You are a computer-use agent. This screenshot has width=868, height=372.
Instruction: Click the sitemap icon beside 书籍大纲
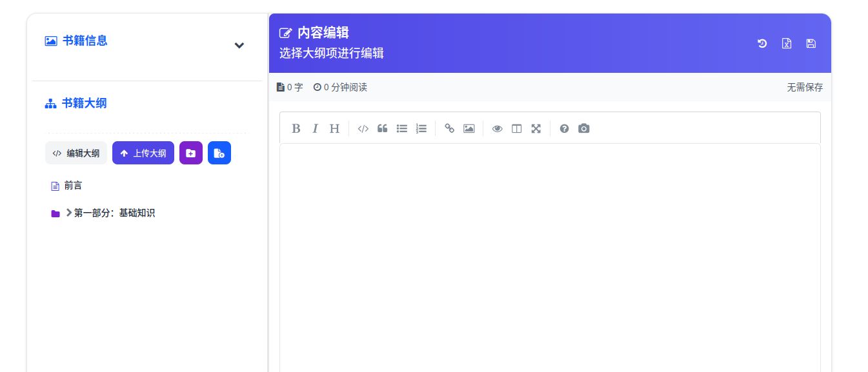click(x=51, y=104)
